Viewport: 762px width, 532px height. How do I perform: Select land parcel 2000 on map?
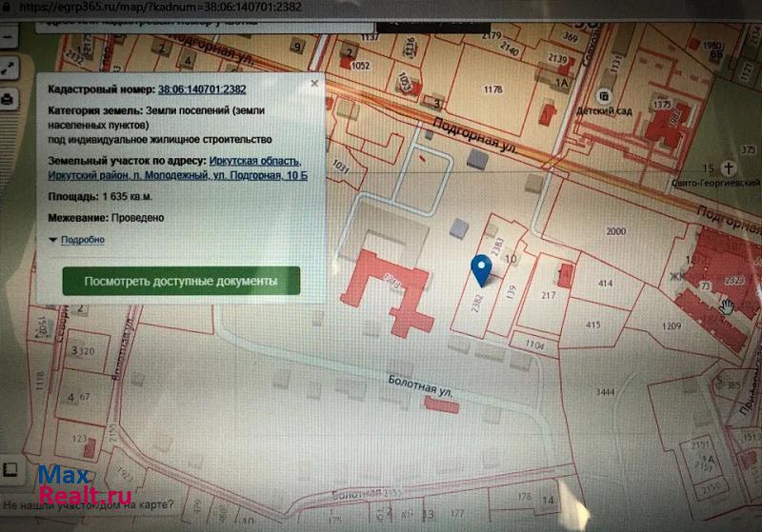tap(615, 231)
